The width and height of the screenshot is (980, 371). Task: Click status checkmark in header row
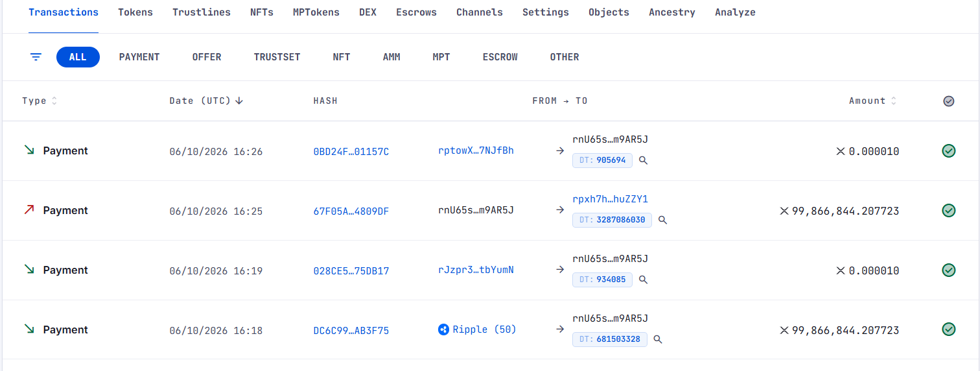click(x=948, y=101)
